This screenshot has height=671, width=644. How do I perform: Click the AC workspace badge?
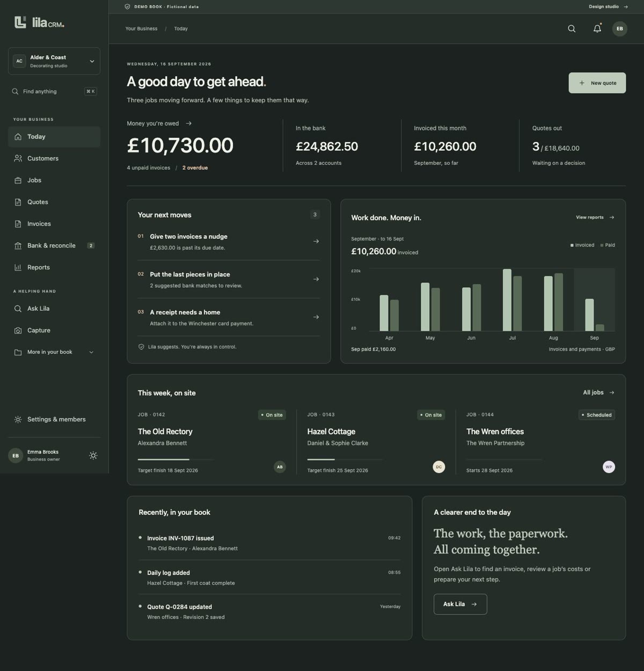(x=19, y=61)
